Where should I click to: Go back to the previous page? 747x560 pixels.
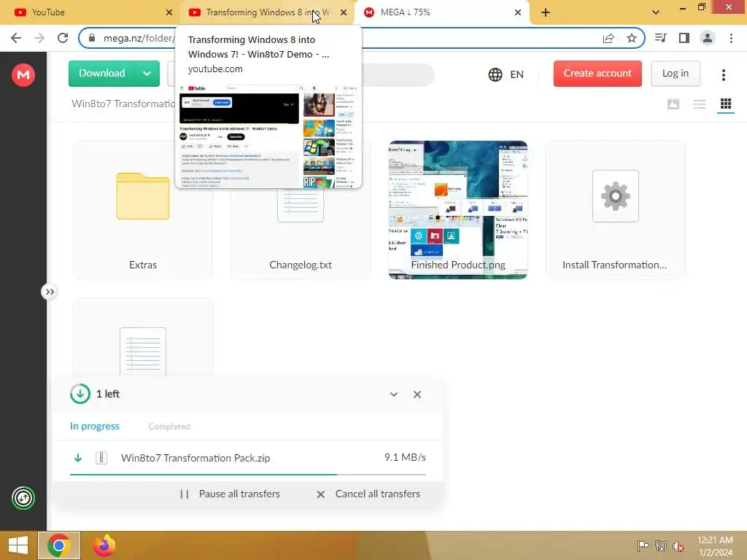click(16, 38)
